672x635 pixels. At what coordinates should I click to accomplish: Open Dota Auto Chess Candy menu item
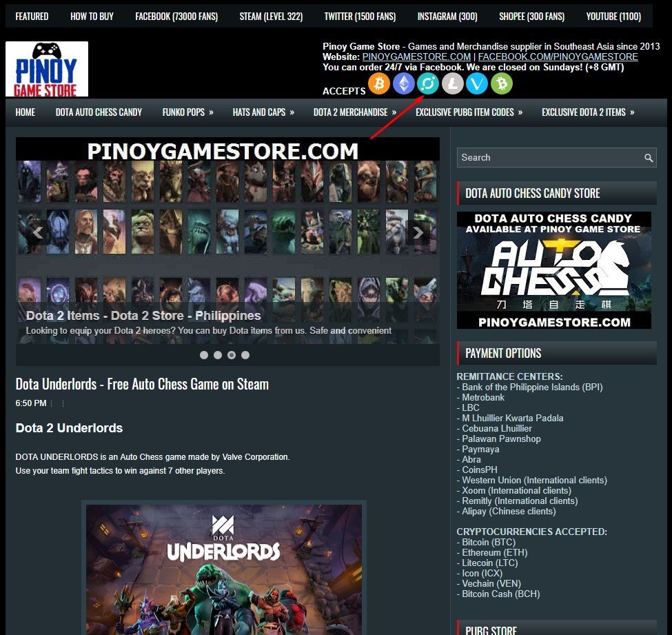point(99,112)
